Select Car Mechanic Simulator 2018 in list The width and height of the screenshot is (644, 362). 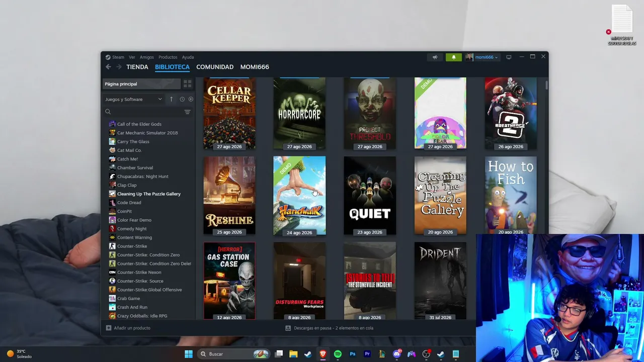[147, 133]
